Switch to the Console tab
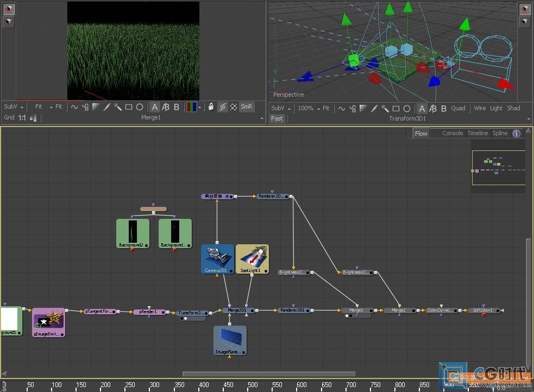The image size is (534, 392). 453,133
